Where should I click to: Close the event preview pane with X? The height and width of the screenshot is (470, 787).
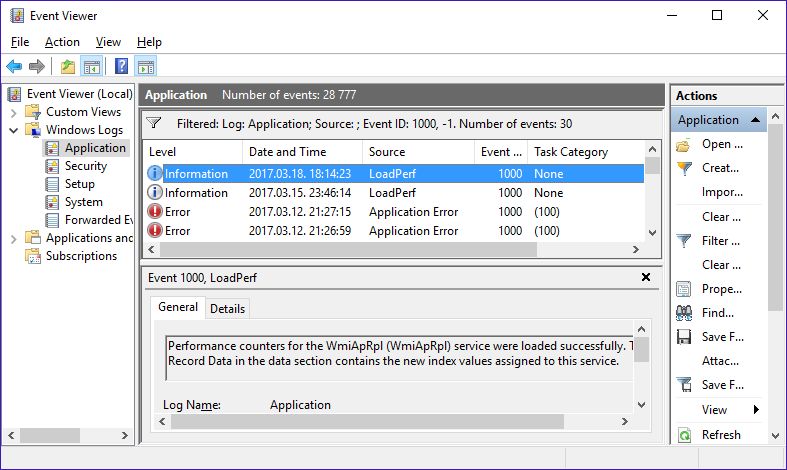click(x=646, y=277)
